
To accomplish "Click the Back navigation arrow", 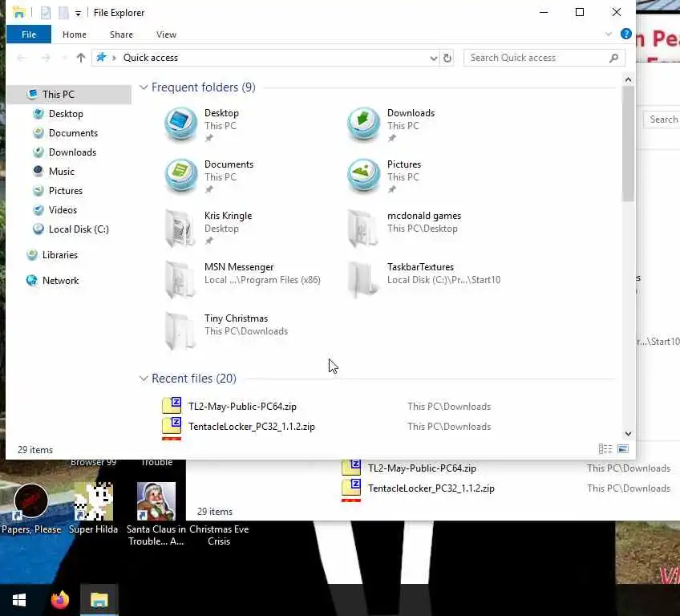I will (21, 58).
